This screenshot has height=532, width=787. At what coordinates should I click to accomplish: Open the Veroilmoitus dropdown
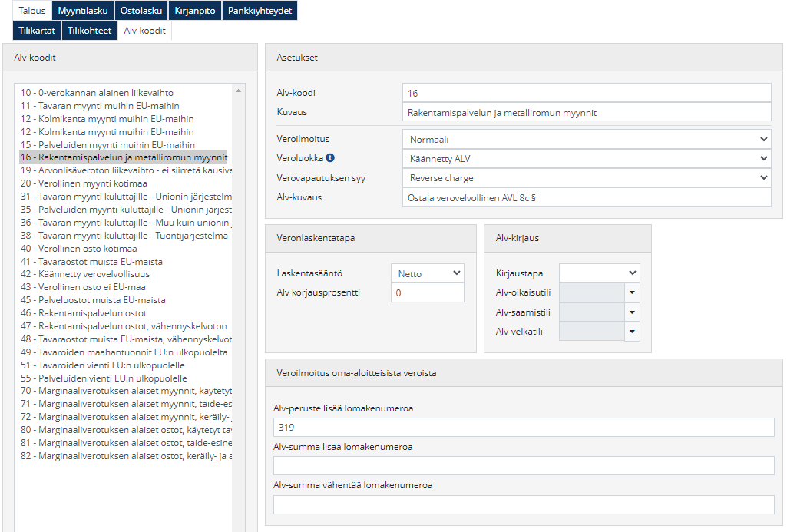click(586, 139)
